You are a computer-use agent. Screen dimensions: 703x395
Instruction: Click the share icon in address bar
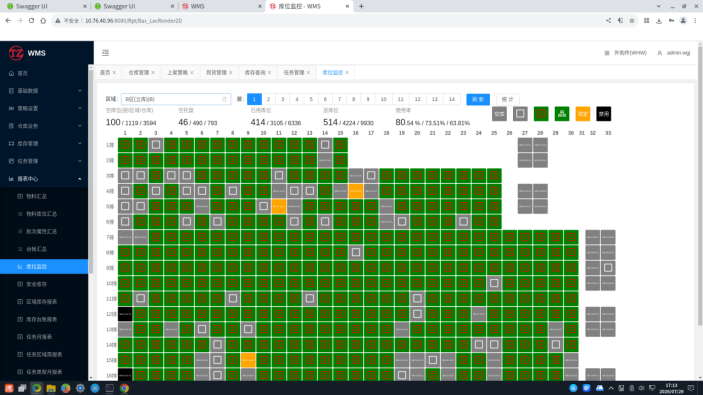pos(608,21)
